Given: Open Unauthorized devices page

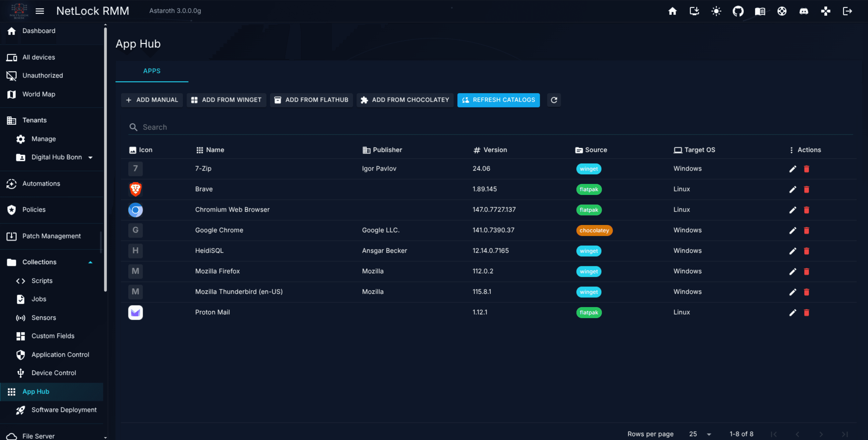Looking at the screenshot, I should [x=52, y=75].
